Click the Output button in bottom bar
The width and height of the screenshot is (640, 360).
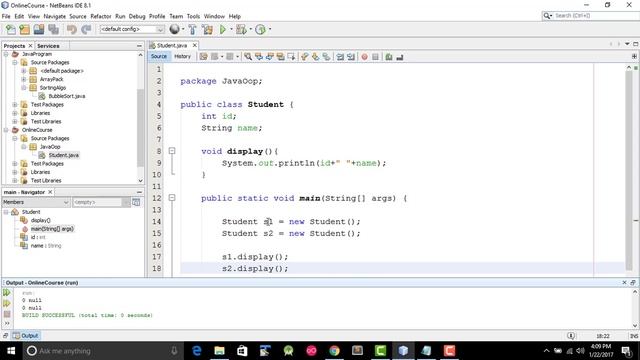26,336
